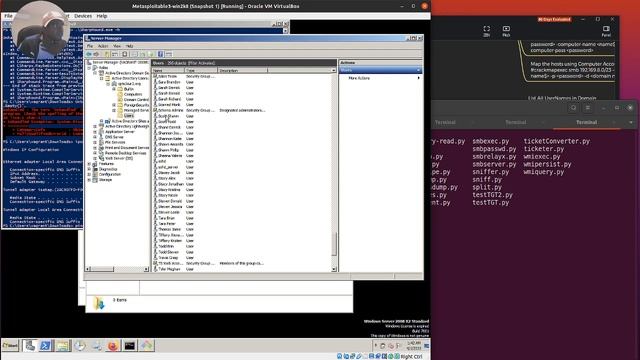Select Remote Desktop Services in tree
The height and width of the screenshot is (360, 640).
click(125, 153)
